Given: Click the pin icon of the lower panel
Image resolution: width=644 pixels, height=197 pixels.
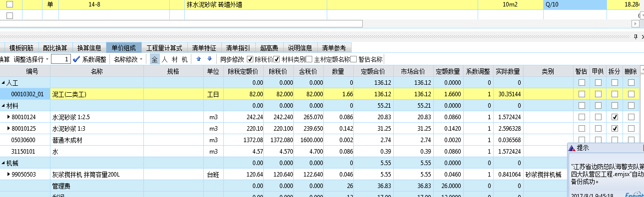Looking at the screenshot, I should click(636, 37).
